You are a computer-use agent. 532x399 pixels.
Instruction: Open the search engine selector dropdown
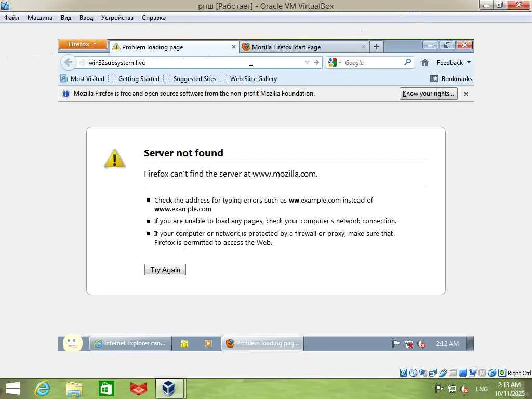click(x=335, y=62)
